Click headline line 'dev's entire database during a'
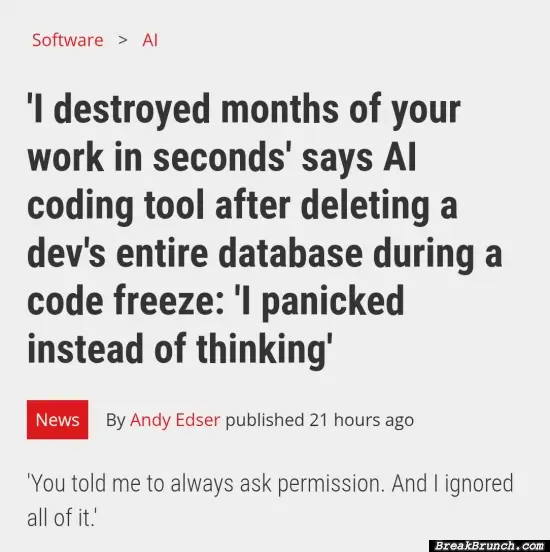550x552 pixels. click(x=264, y=253)
